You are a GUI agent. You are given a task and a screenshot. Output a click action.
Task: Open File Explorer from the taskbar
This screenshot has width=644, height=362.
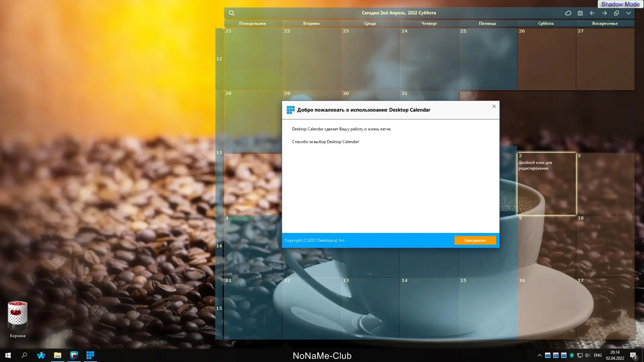(57, 355)
